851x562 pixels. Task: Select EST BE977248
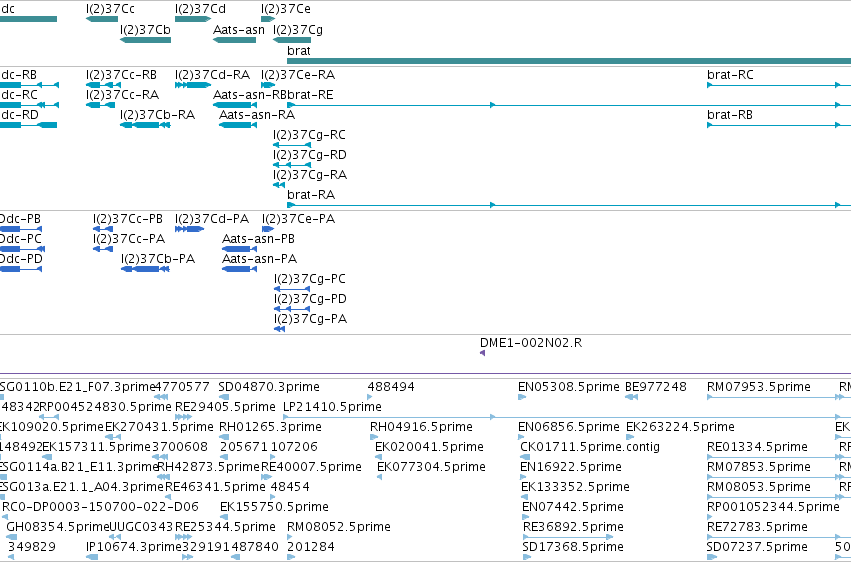tap(632, 397)
